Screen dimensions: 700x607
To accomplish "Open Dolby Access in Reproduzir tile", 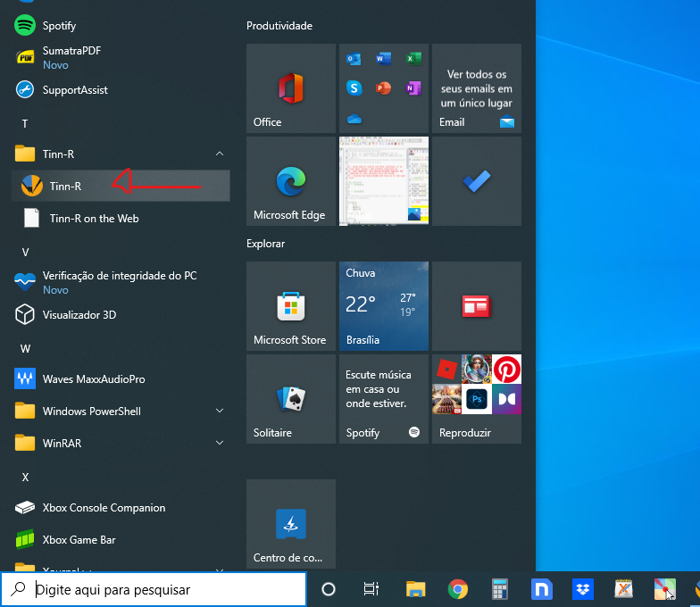I will 507,399.
